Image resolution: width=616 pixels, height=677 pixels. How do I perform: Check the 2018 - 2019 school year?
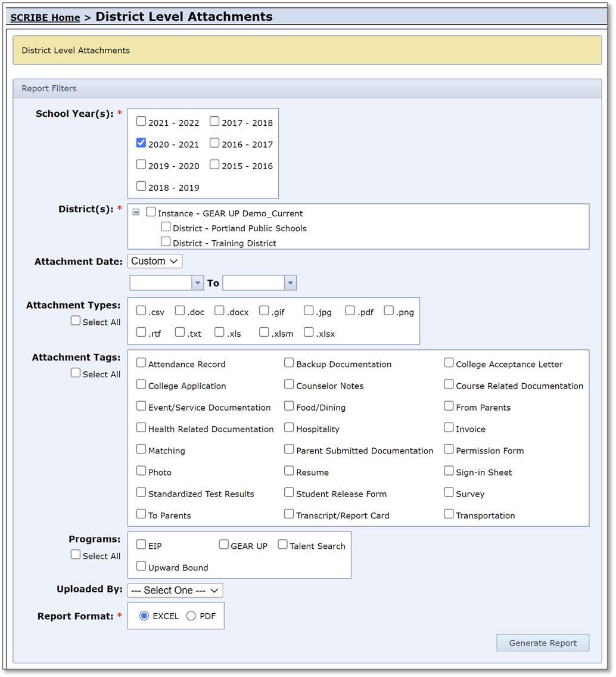[x=141, y=186]
